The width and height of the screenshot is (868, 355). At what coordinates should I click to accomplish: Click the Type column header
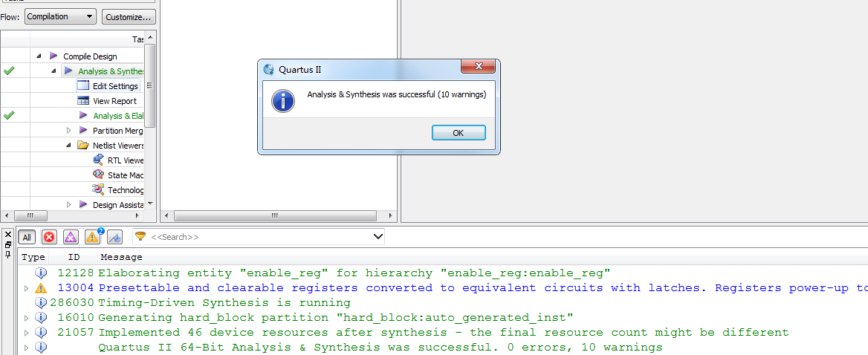33,257
